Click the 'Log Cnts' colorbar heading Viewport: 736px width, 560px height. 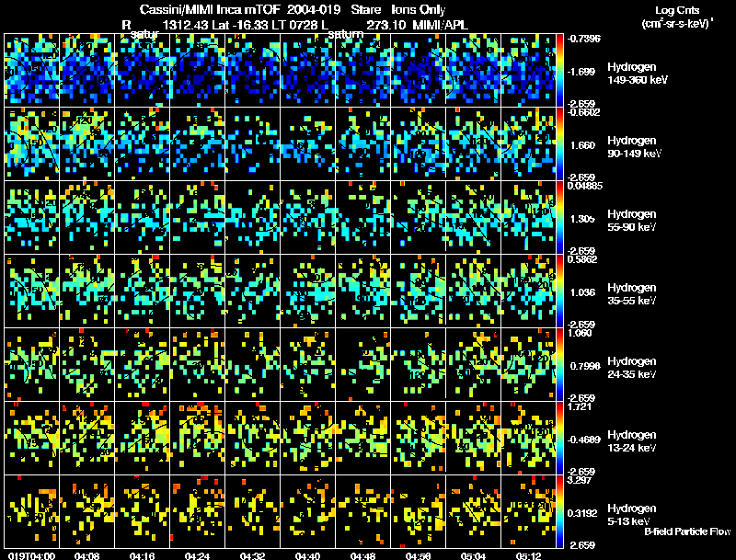(x=677, y=10)
